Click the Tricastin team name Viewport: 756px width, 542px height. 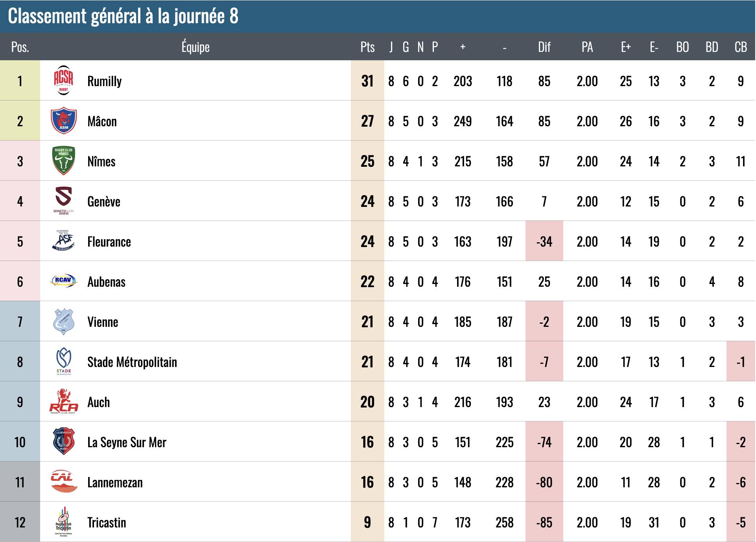(107, 523)
